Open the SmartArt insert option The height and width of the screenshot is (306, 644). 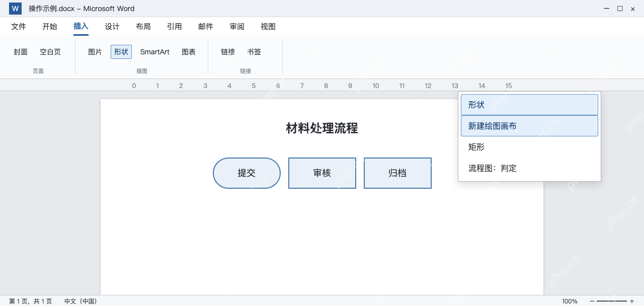(155, 52)
